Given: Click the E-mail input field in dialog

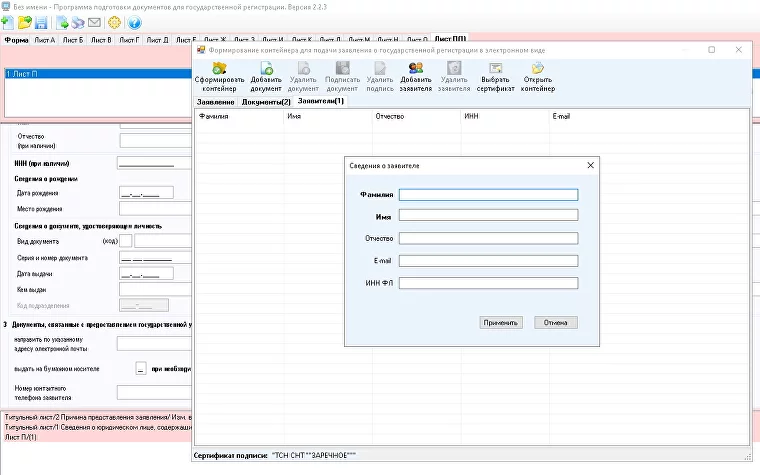Looking at the screenshot, I should coord(488,260).
